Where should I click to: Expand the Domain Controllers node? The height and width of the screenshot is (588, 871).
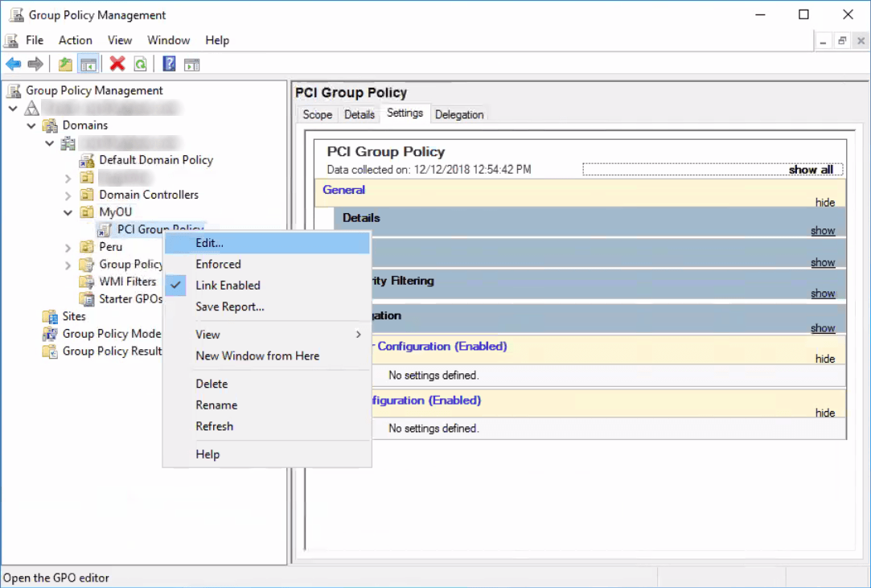click(68, 195)
